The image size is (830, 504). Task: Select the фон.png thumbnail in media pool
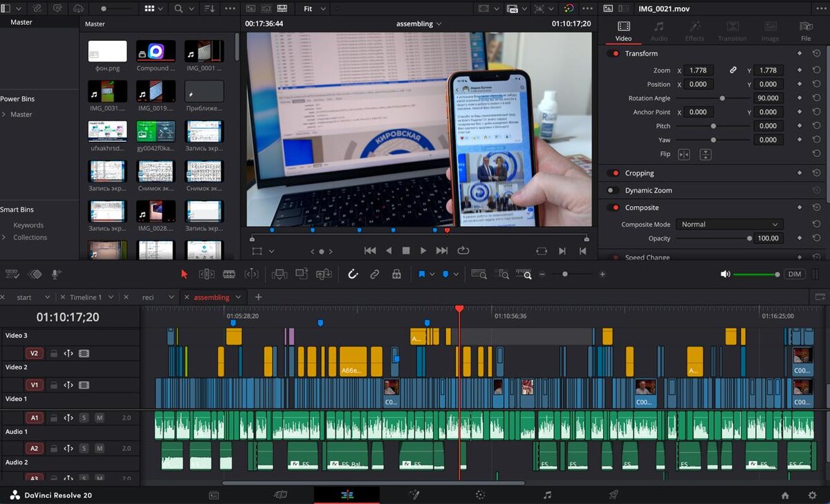tap(107, 51)
